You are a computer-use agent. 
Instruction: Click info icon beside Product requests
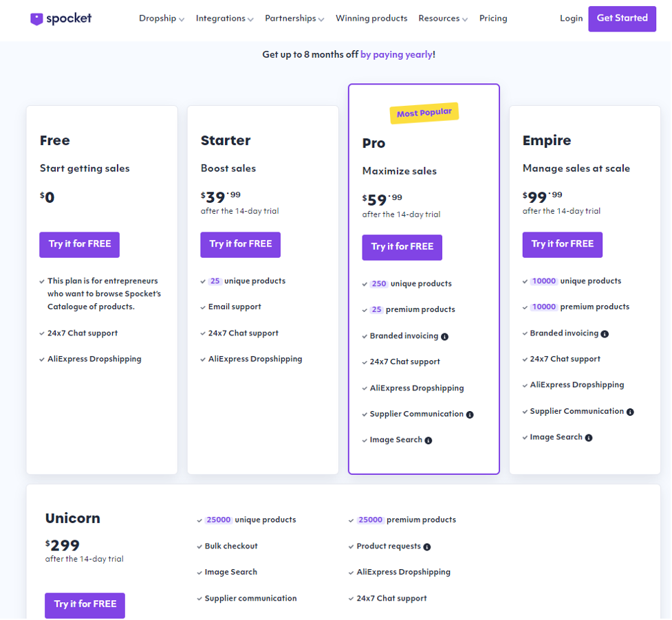(x=427, y=547)
